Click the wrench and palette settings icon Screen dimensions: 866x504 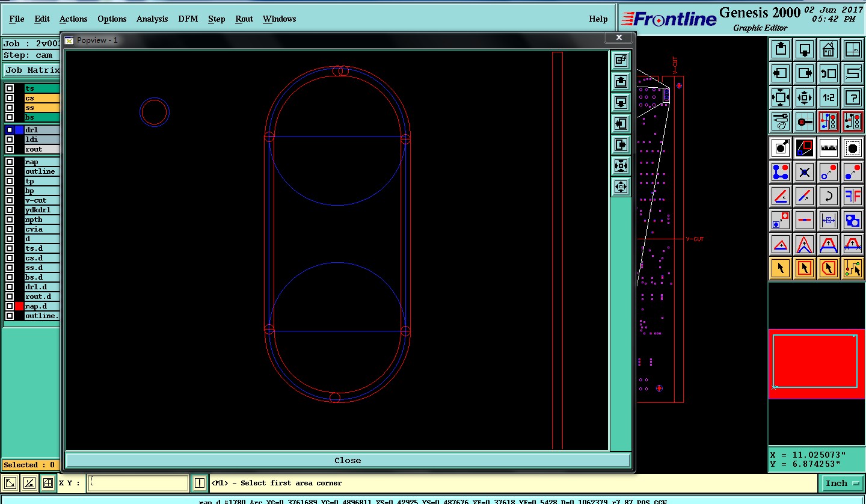(x=781, y=121)
